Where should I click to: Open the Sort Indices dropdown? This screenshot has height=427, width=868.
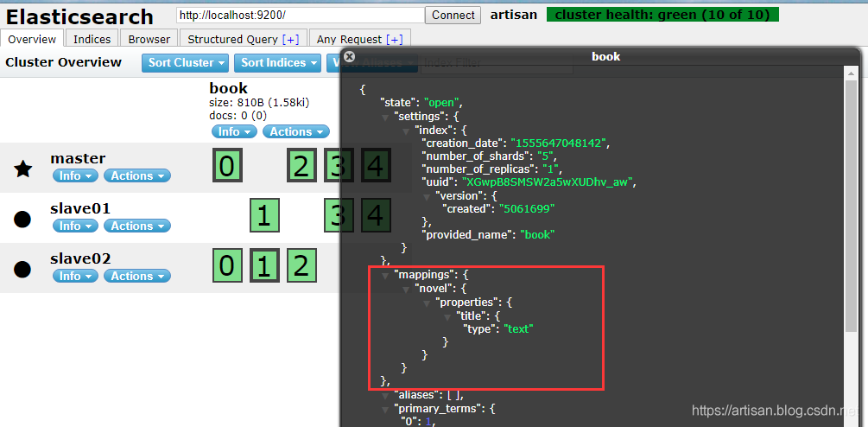[276, 62]
